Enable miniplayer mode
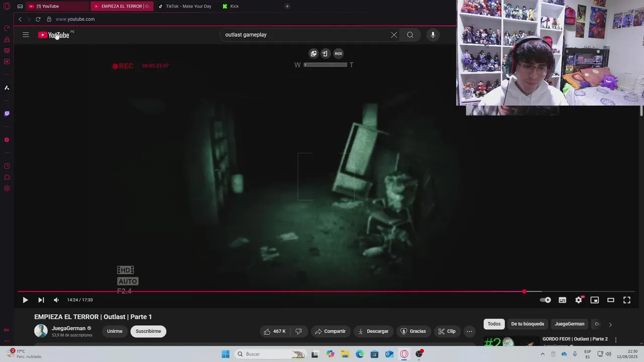 coord(595,300)
